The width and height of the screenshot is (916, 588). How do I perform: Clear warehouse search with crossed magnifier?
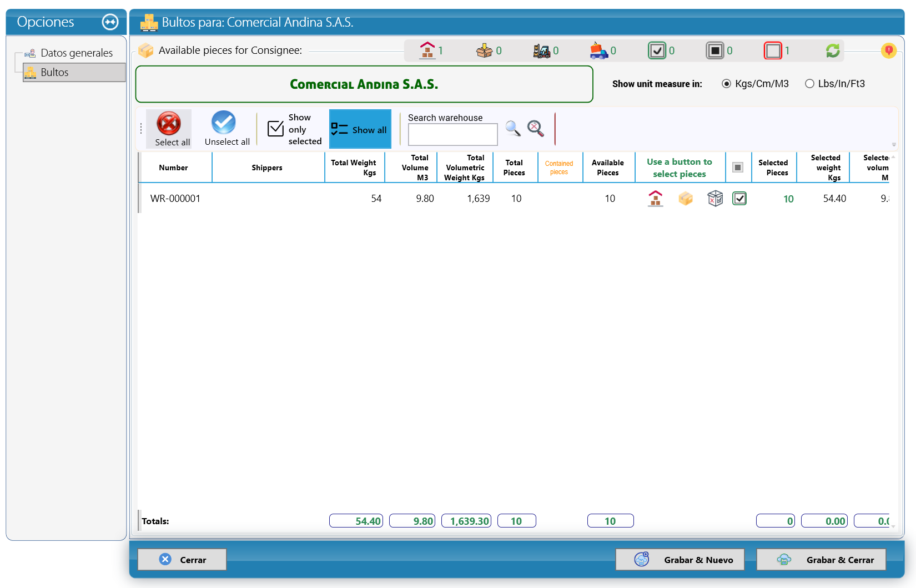pyautogui.click(x=536, y=128)
